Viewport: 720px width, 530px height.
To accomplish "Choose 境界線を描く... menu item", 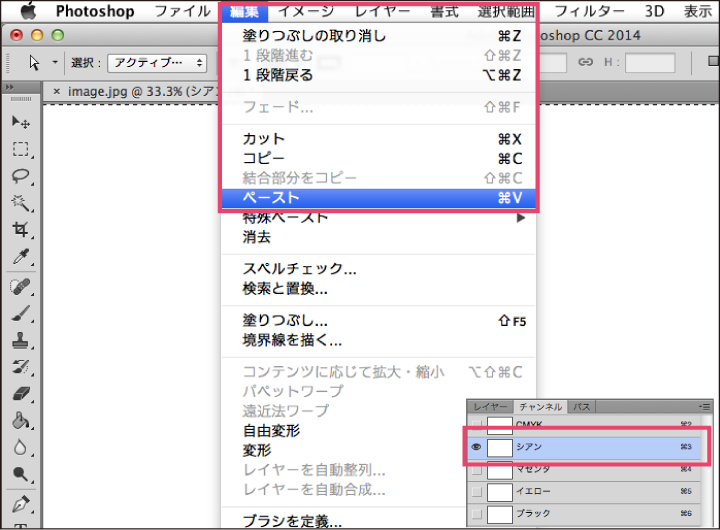I will pos(378,340).
